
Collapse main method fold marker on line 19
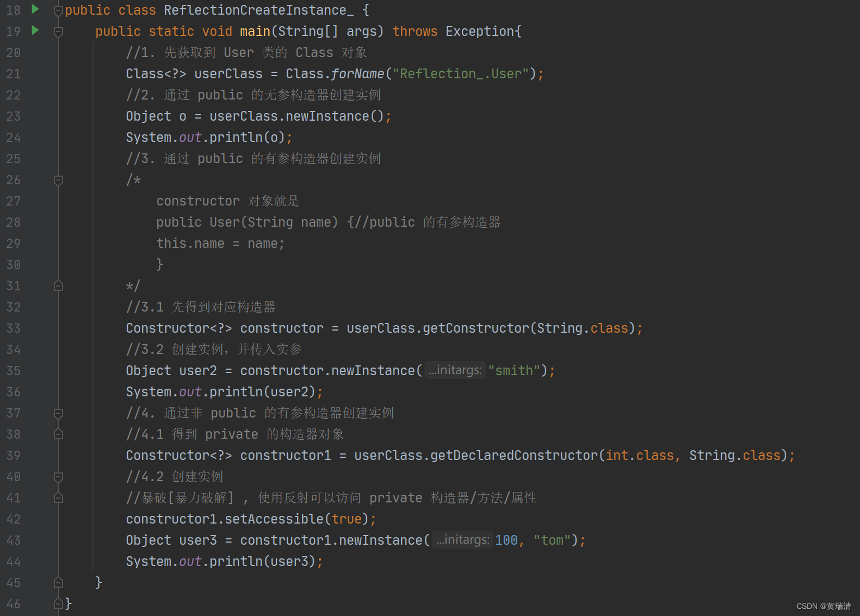pyautogui.click(x=58, y=32)
